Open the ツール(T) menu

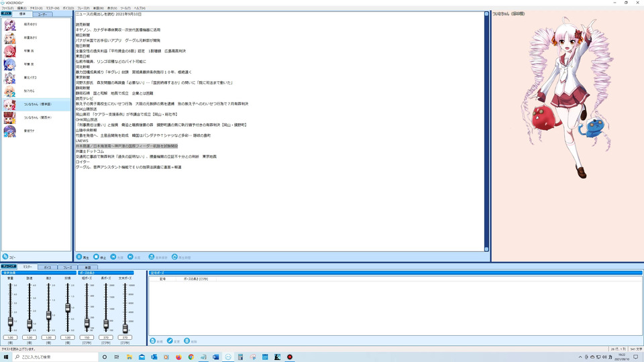pos(125,8)
